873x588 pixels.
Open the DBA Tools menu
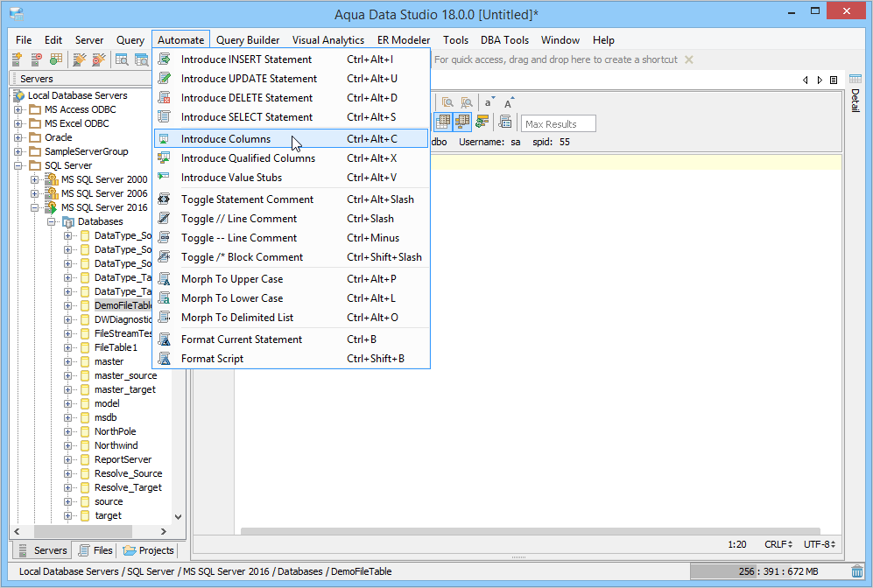(x=504, y=40)
